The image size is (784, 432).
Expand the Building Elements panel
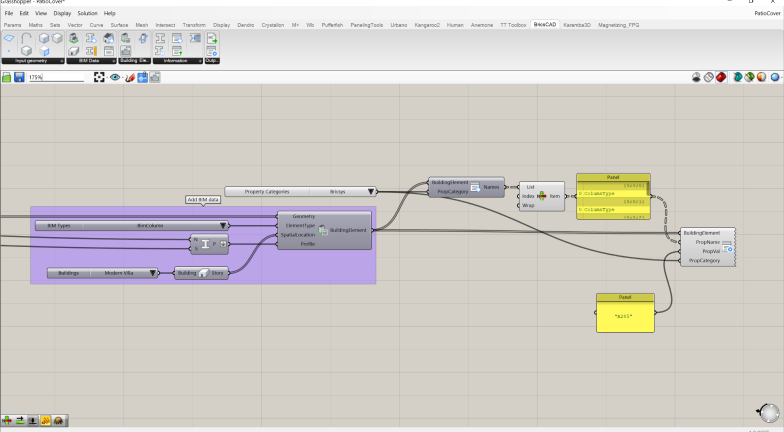pyautogui.click(x=134, y=61)
